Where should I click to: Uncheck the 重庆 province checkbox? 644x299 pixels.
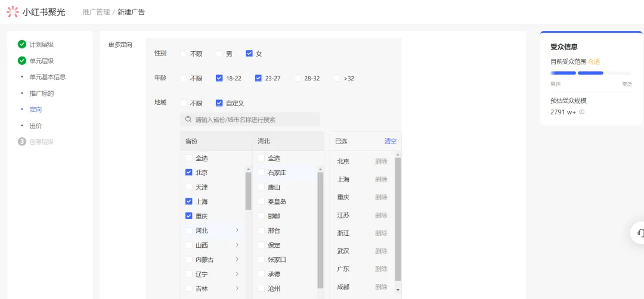pyautogui.click(x=189, y=216)
